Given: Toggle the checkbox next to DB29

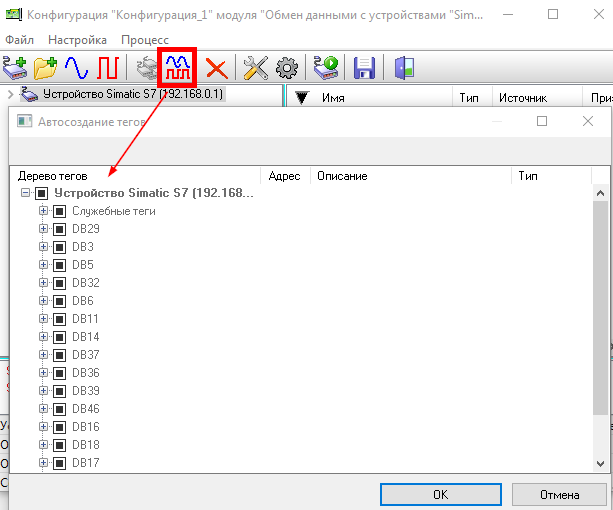Looking at the screenshot, I should tap(59, 229).
